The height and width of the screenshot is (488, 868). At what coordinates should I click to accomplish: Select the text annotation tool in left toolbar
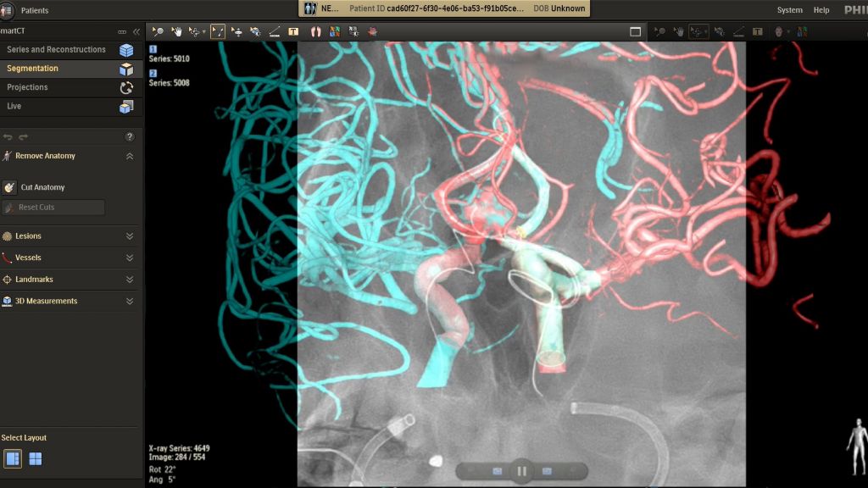[293, 31]
